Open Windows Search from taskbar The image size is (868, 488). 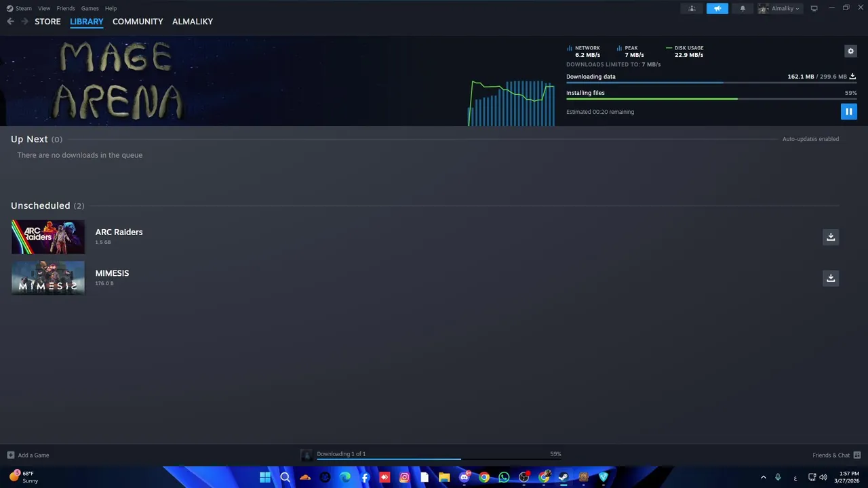pos(285,477)
